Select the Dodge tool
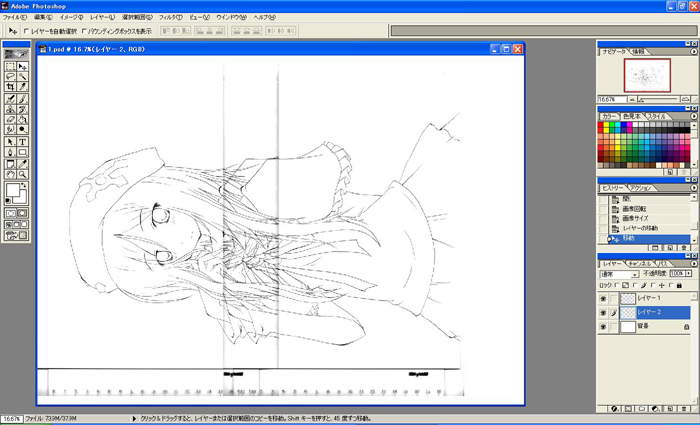The image size is (700, 425). (22, 130)
